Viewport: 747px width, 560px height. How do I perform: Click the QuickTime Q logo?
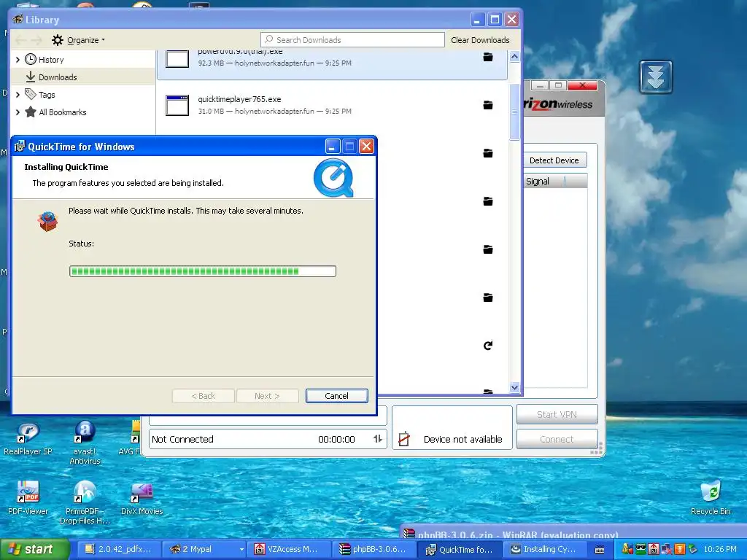[x=333, y=178]
